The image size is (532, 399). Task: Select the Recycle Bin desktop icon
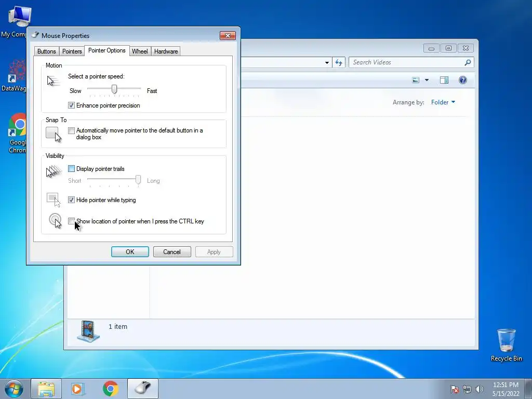(506, 345)
